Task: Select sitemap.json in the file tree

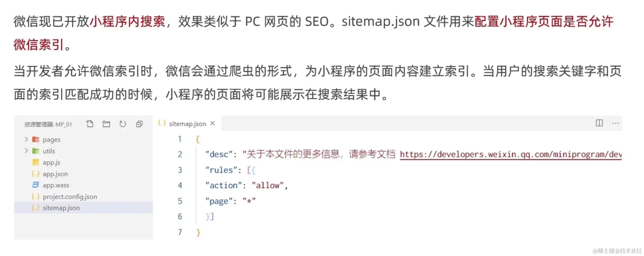Action: [x=61, y=208]
